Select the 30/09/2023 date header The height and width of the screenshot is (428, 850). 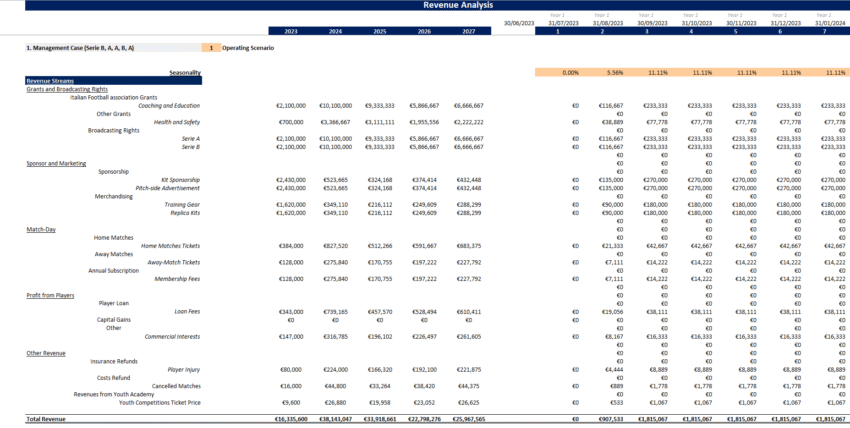(652, 23)
